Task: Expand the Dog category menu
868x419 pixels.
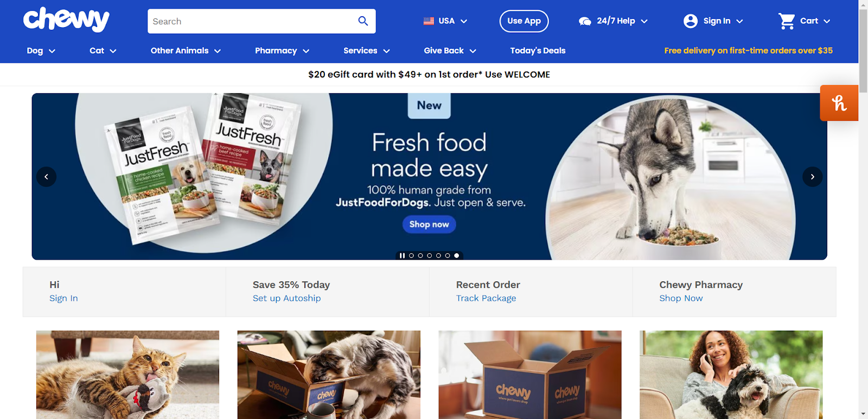Action: (x=41, y=50)
